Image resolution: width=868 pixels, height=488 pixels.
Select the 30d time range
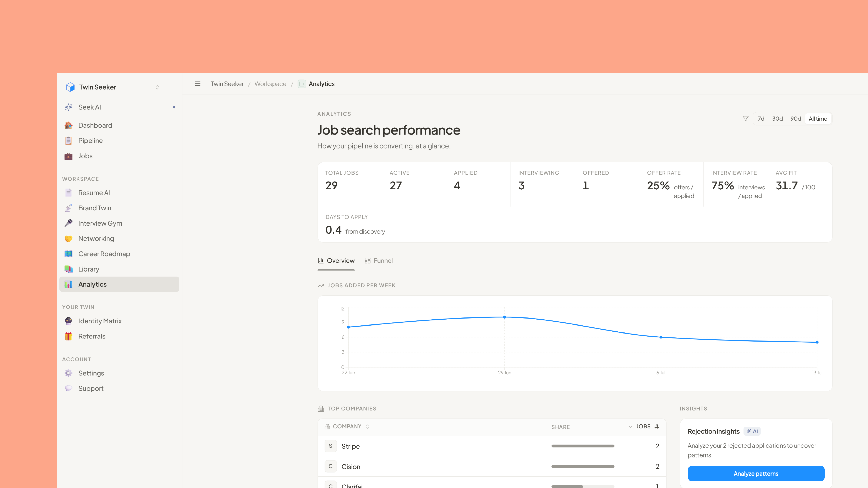(777, 119)
